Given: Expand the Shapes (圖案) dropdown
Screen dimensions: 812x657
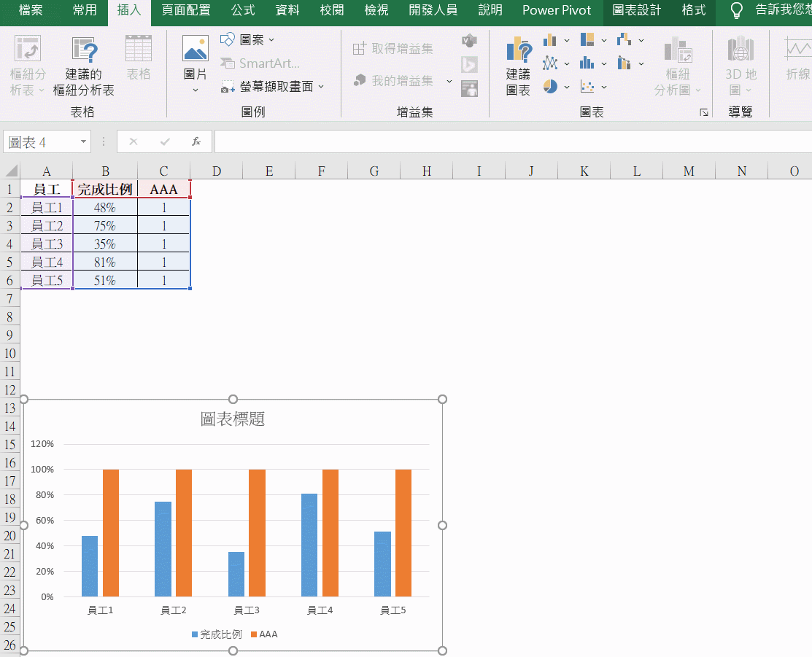Looking at the screenshot, I should [x=248, y=40].
